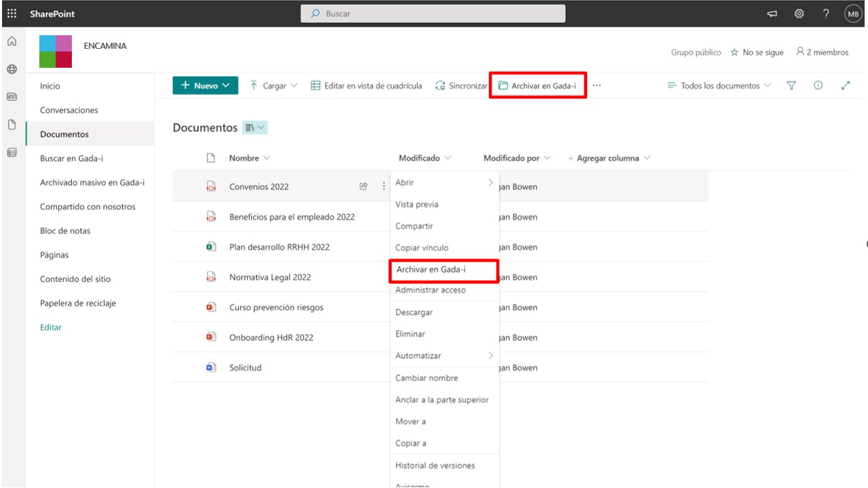
Task: Open the library view switcher next to Documentos
Action: pyautogui.click(x=256, y=127)
